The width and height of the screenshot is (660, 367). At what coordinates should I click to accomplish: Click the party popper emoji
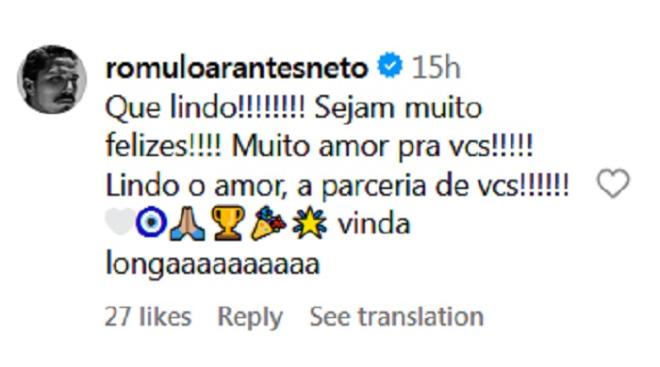[x=268, y=223]
